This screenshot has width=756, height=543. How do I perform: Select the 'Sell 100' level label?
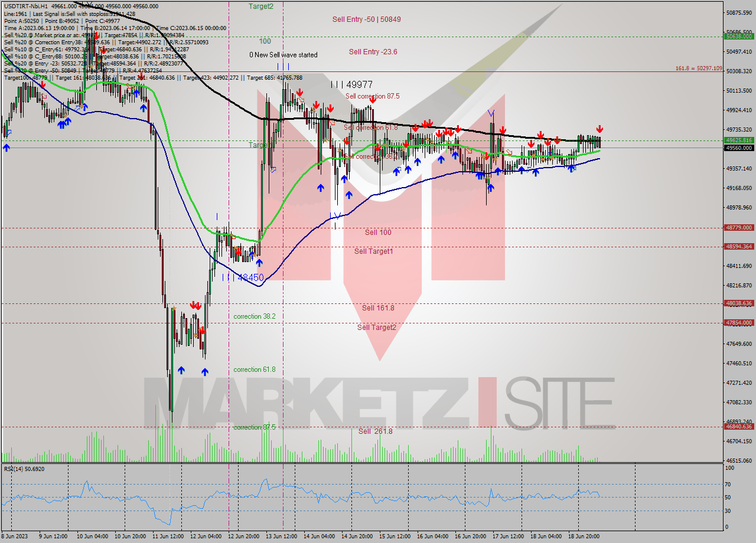click(378, 233)
